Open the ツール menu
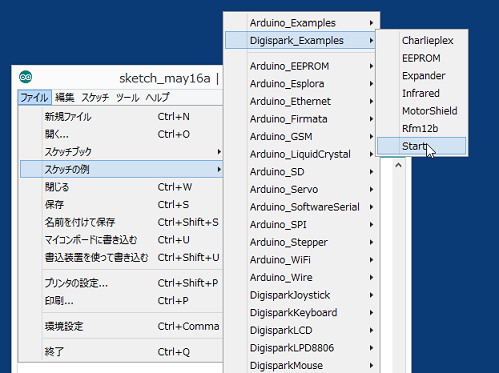 (x=127, y=98)
